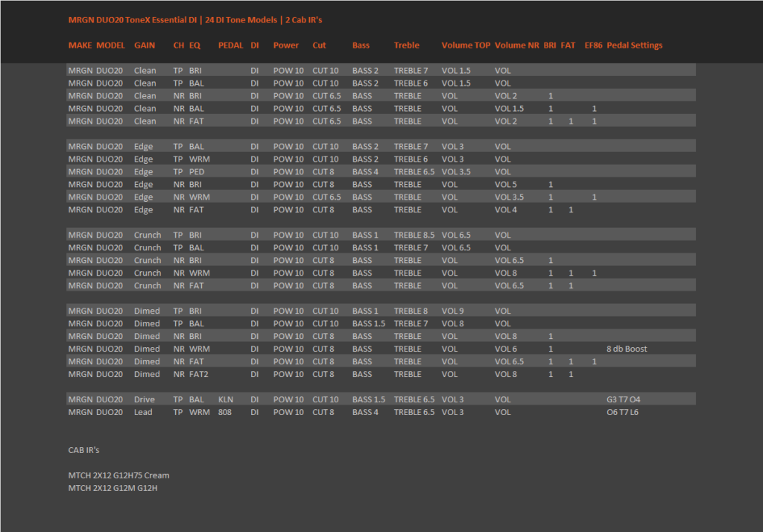763x532 pixels.
Task: Click 'BASS 1.5' in the Drive row
Action: (368, 399)
